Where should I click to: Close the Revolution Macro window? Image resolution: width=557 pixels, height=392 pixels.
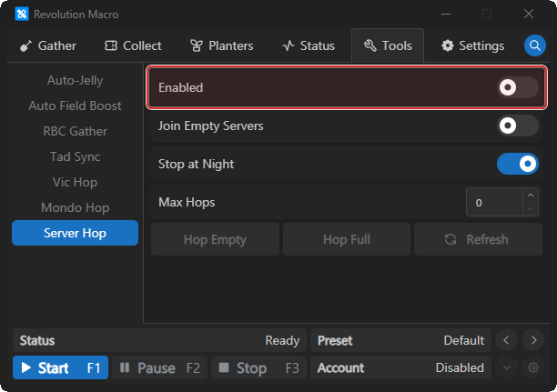tap(529, 15)
